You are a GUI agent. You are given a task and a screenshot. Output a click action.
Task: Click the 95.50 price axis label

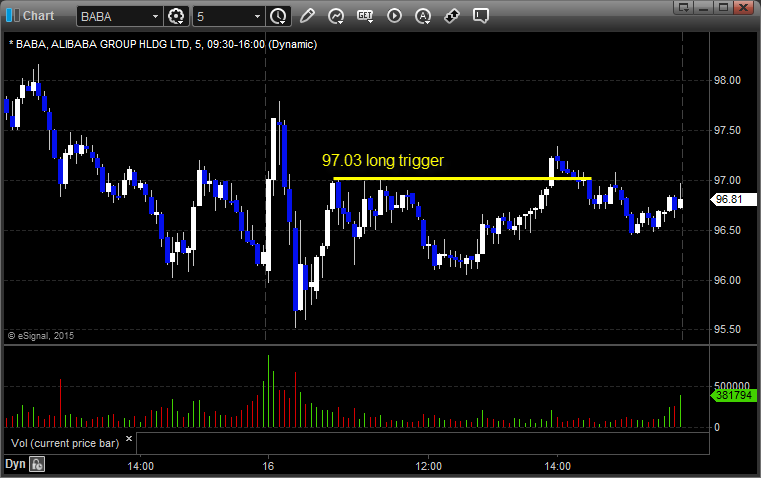tap(727, 329)
